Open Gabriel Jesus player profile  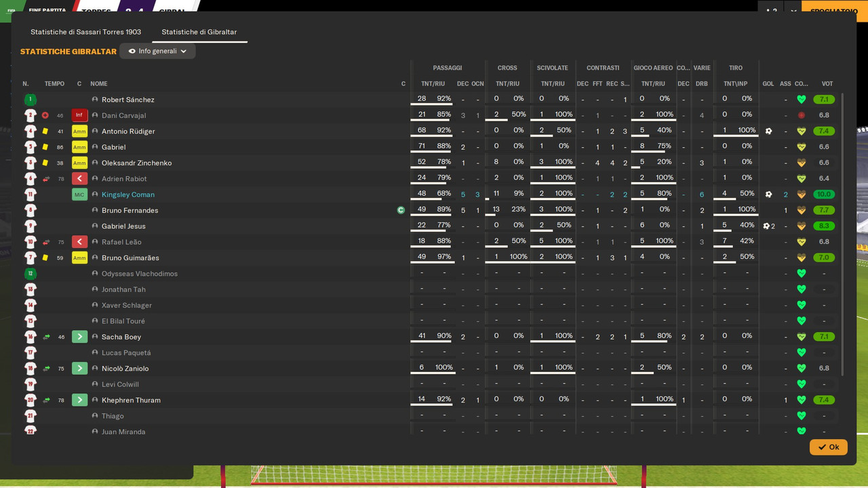(123, 226)
